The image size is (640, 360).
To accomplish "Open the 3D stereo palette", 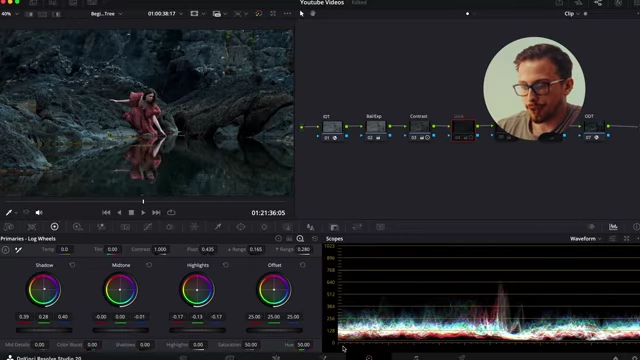I will coord(380,227).
